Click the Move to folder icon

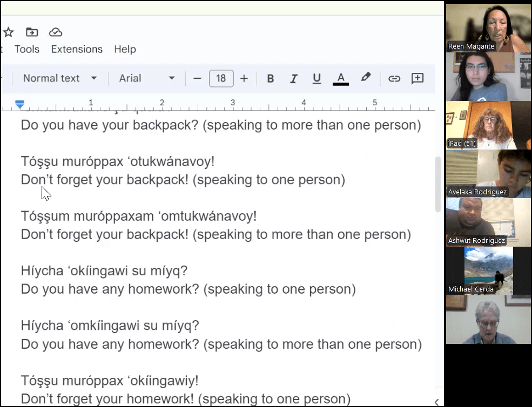[32, 32]
